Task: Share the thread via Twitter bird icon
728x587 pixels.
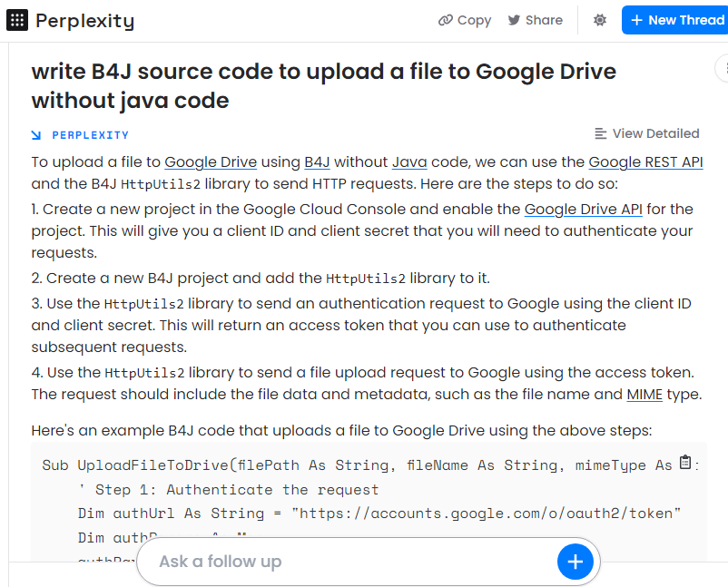Action: click(x=514, y=20)
